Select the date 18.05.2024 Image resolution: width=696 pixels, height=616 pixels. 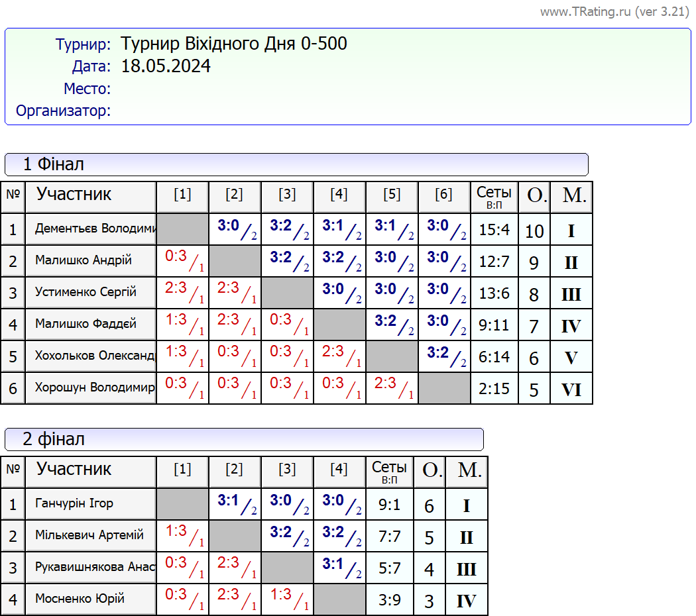click(x=166, y=66)
